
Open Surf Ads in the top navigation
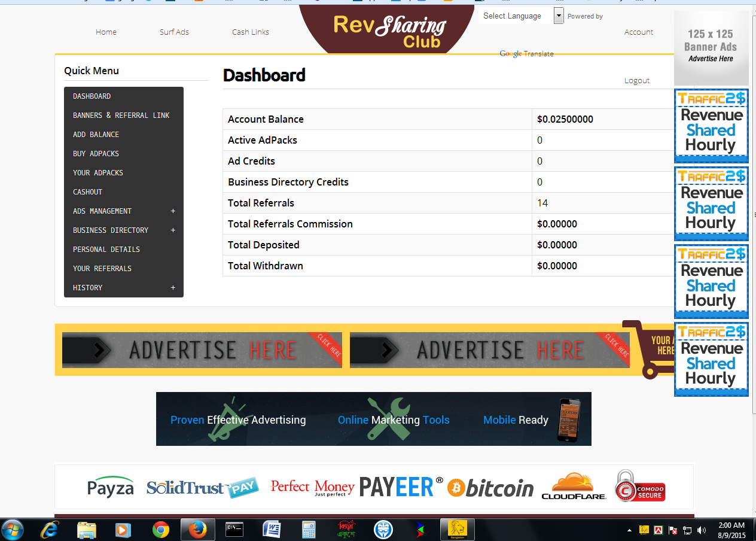174,32
